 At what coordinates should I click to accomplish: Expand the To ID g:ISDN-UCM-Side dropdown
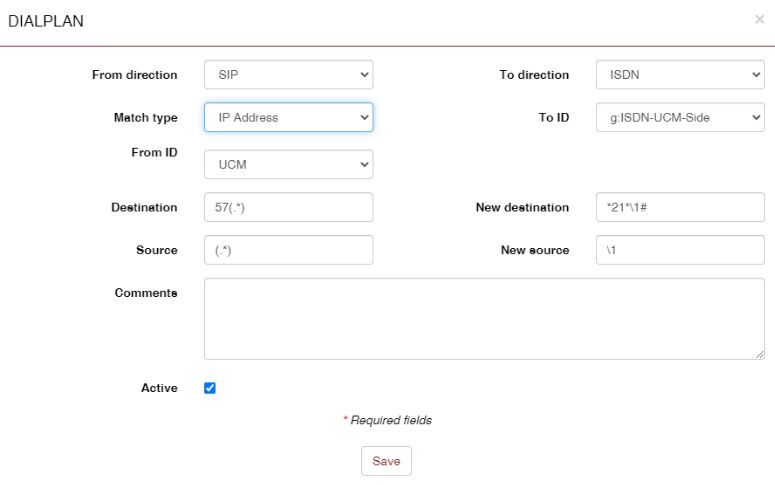[679, 117]
